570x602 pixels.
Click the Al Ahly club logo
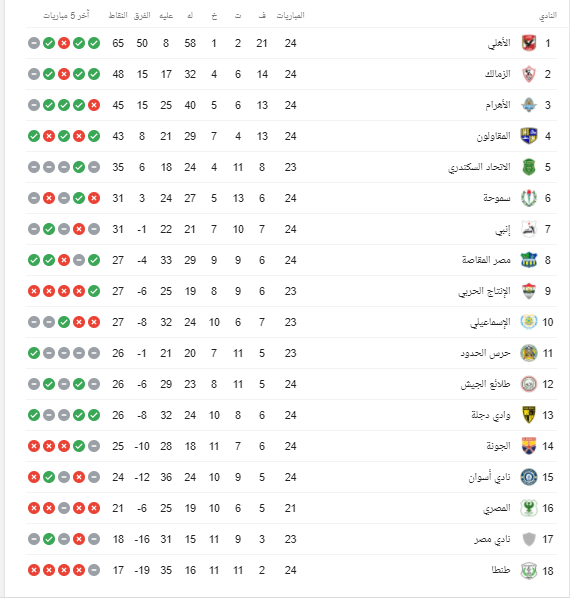click(529, 43)
